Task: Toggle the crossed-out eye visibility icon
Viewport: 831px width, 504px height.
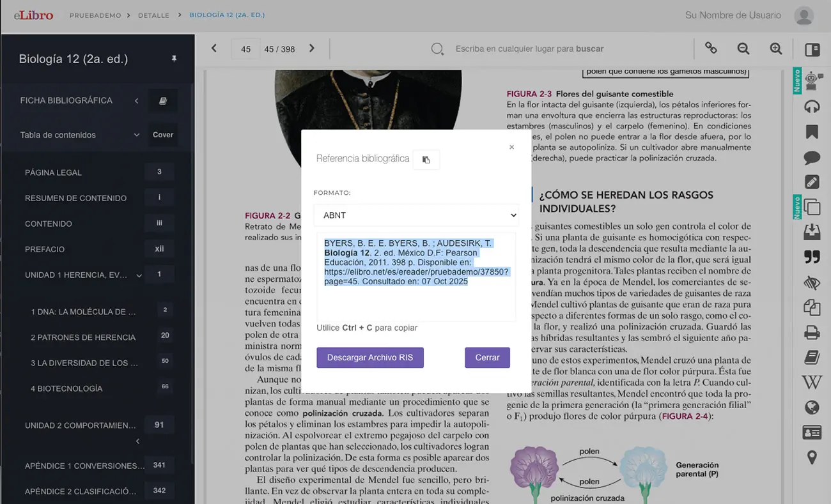Action: pos(812,282)
